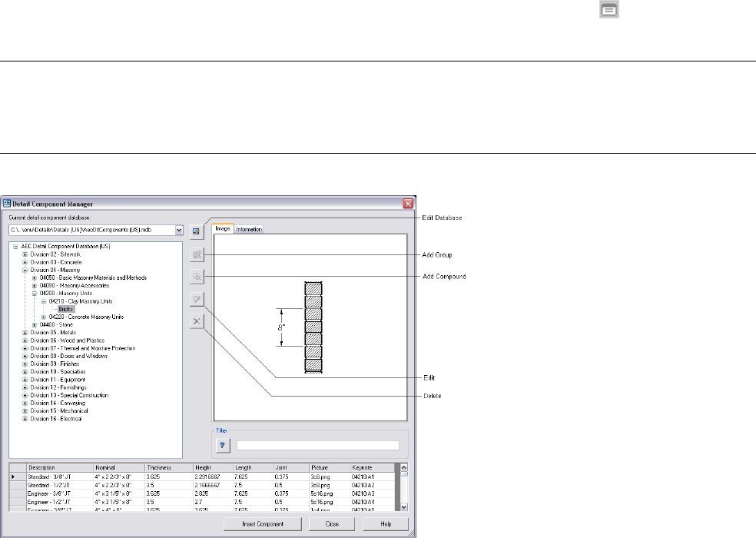
Task: Click the table scrollbar up arrow
Action: 404,467
